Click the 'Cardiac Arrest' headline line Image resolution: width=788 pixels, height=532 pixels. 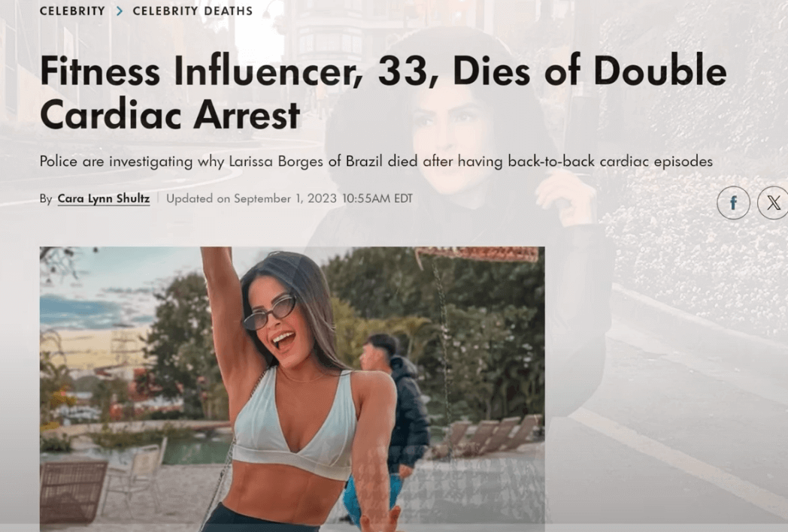(170, 114)
